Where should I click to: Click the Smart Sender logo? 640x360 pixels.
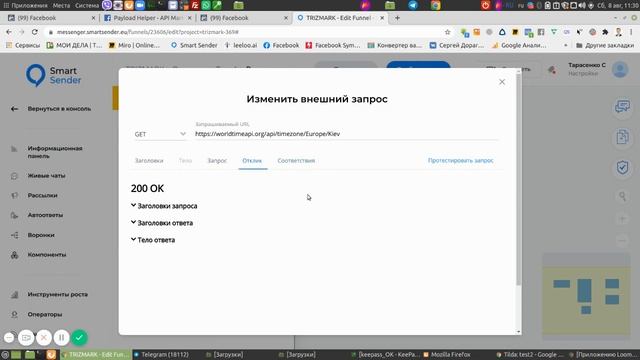click(53, 76)
